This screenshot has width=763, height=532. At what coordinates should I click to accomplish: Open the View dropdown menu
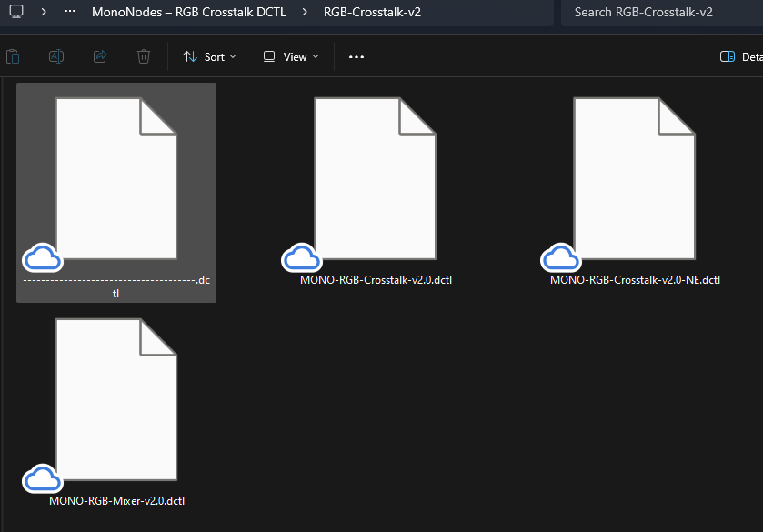pyautogui.click(x=291, y=56)
